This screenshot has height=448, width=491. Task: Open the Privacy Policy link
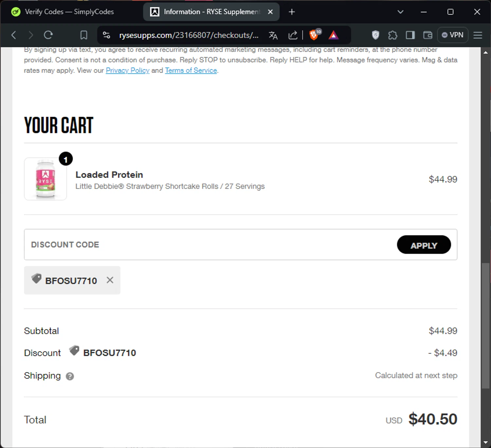point(127,70)
